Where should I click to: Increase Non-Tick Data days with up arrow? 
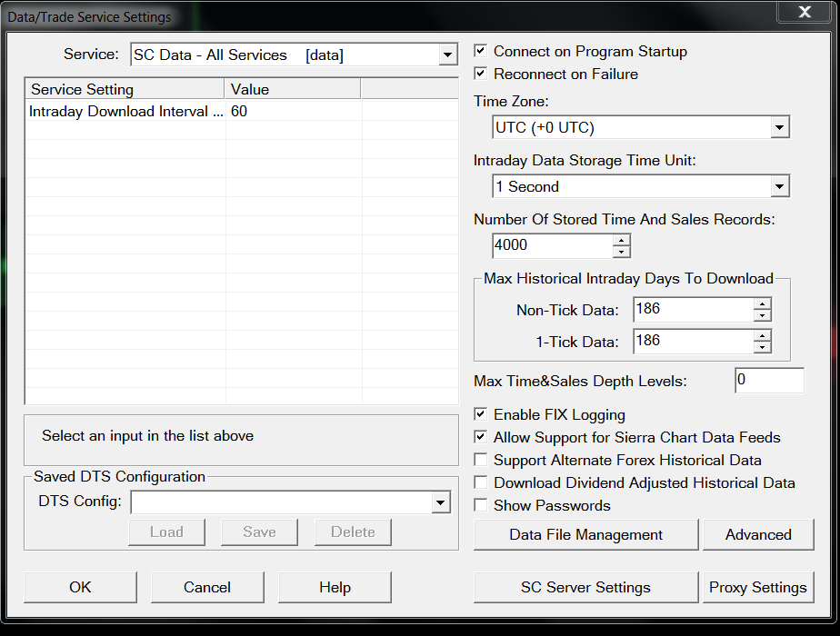point(762,304)
